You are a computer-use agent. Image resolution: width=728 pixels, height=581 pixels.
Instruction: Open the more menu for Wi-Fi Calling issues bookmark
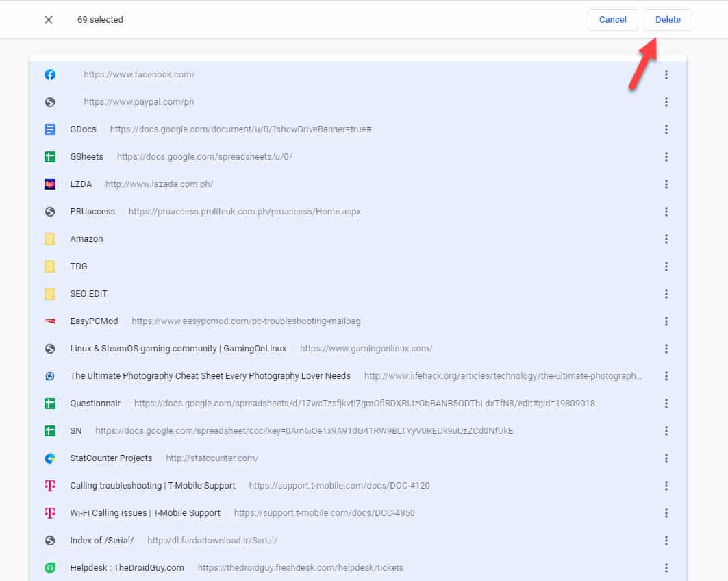pyautogui.click(x=666, y=513)
